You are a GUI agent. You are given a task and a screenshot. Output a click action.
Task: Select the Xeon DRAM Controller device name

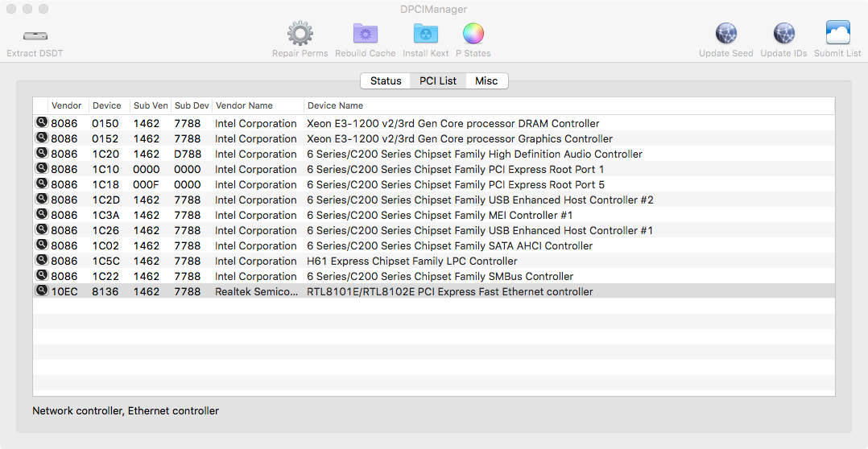pos(453,123)
